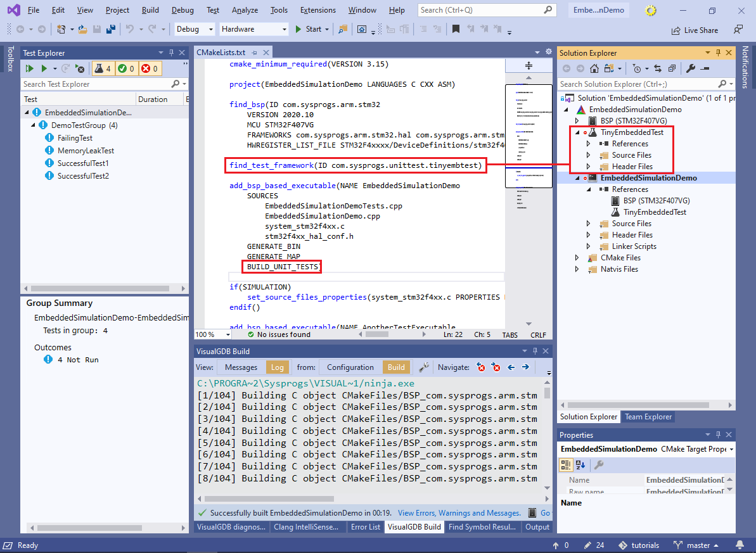Switch to Error List tab
The image size is (756, 553).
[x=365, y=527]
